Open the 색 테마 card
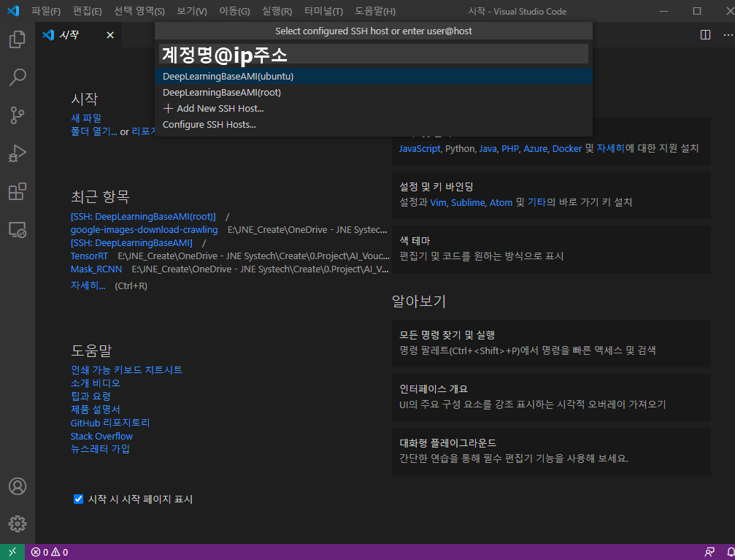The width and height of the screenshot is (735, 560). [551, 249]
